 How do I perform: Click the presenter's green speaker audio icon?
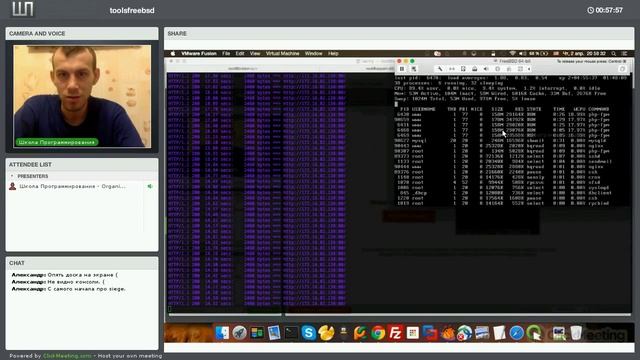pos(150,186)
